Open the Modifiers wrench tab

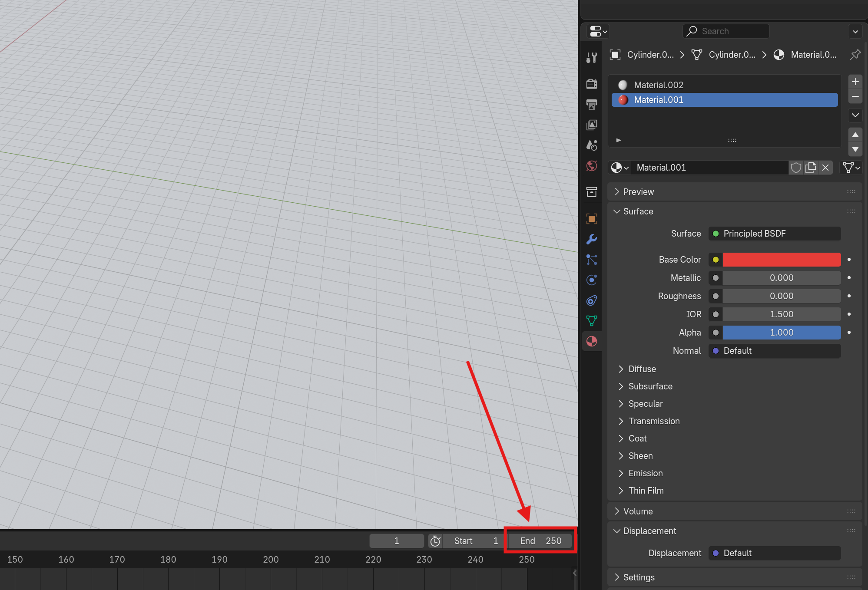[592, 239]
